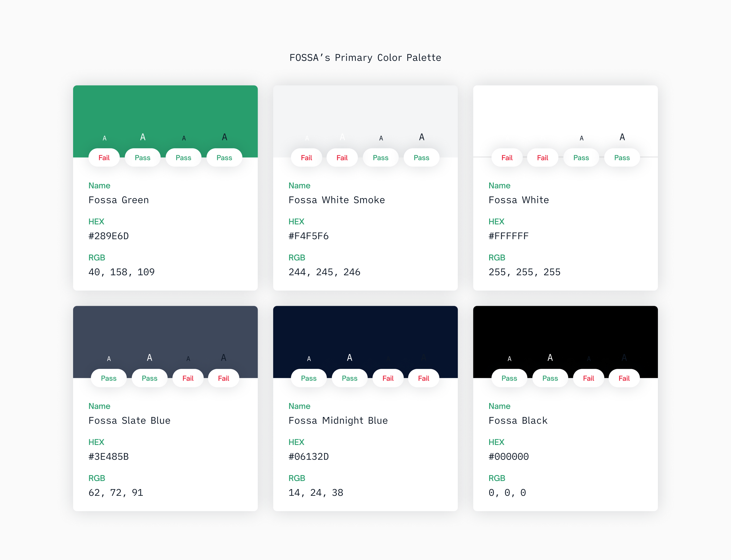
Task: Click the RGB value 62, 72, 91
Action: (x=116, y=493)
